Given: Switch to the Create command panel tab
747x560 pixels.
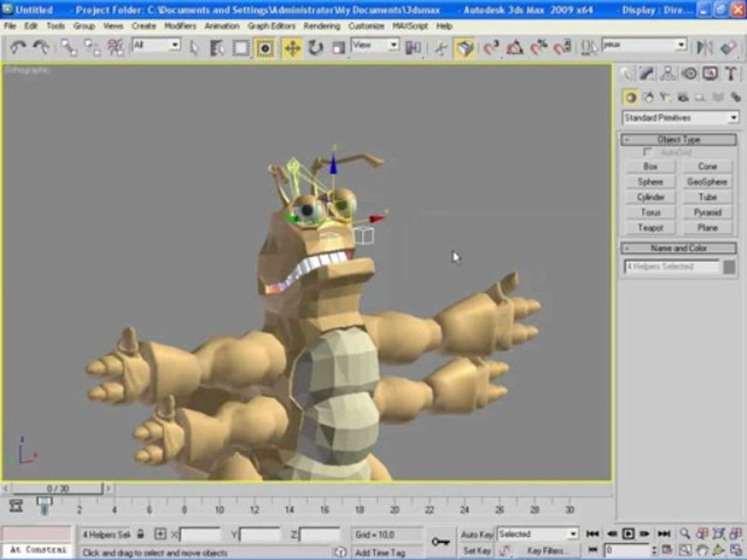Looking at the screenshot, I should tap(627, 73).
